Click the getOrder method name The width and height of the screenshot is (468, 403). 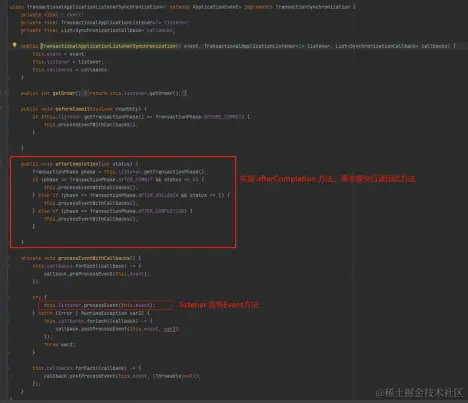[64, 93]
